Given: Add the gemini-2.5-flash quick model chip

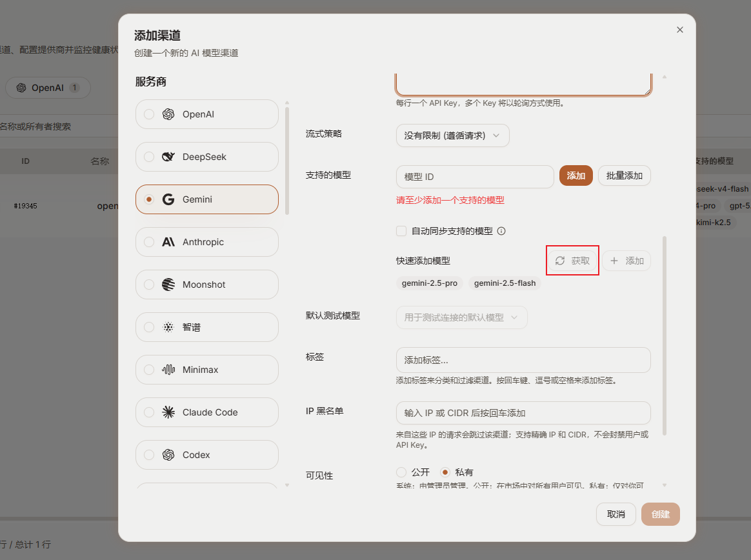Looking at the screenshot, I should point(505,283).
